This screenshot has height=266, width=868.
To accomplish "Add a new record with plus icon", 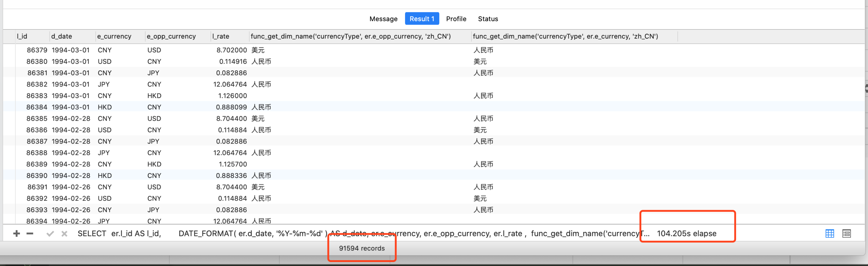I will (x=16, y=233).
